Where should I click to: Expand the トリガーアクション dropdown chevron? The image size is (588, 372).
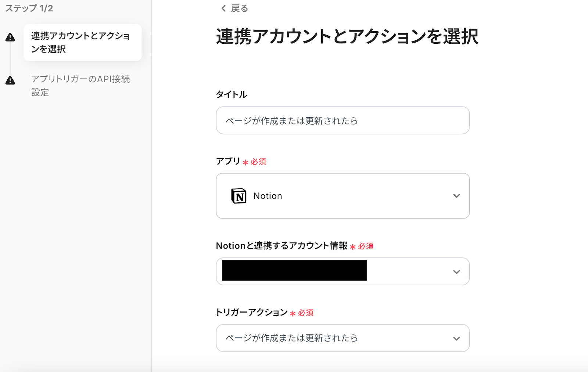(456, 339)
